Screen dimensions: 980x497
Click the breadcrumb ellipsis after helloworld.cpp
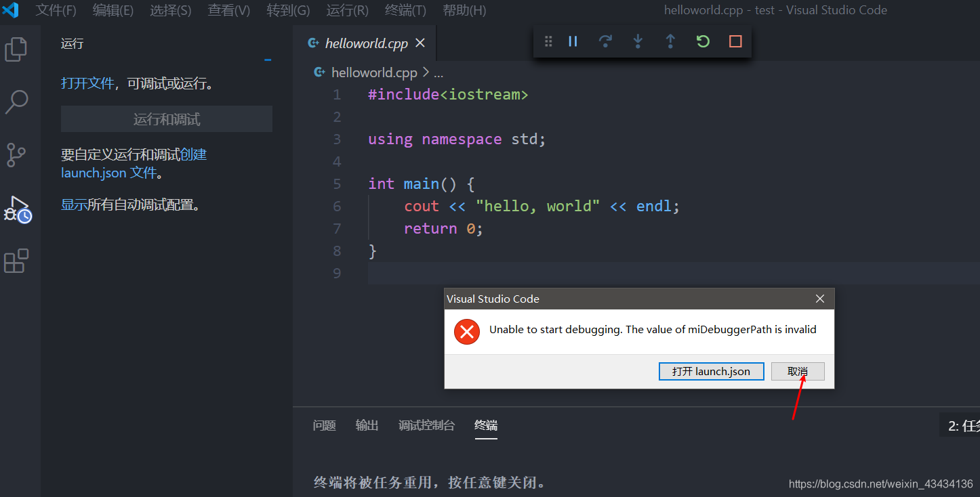tap(438, 73)
